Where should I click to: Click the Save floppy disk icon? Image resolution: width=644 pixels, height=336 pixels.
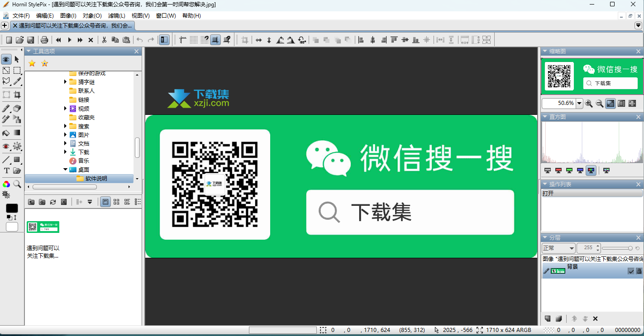click(30, 40)
